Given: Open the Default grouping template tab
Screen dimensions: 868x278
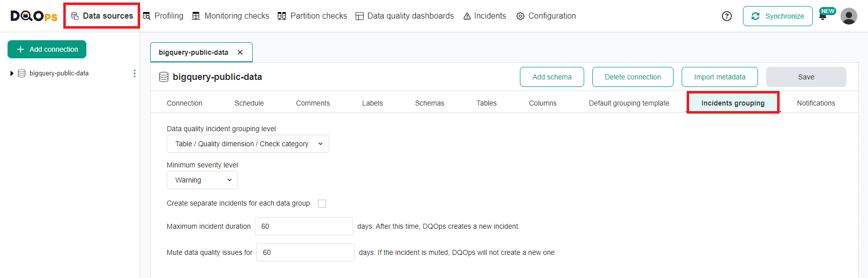Looking at the screenshot, I should (x=629, y=103).
